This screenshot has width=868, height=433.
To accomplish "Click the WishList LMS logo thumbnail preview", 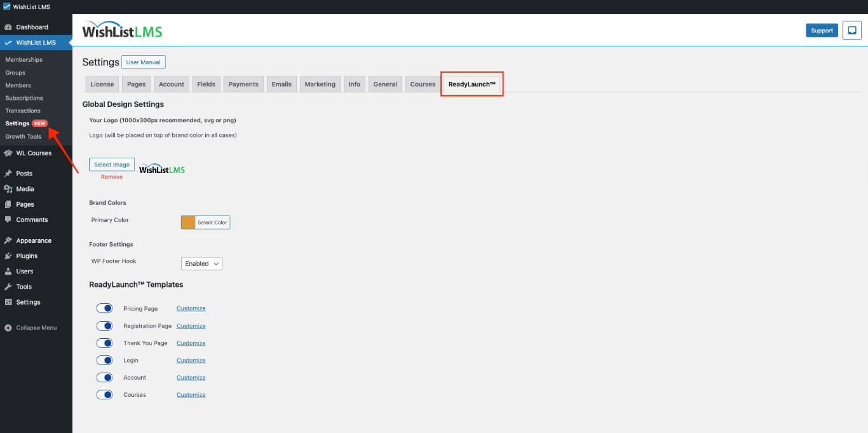I will pyautogui.click(x=162, y=169).
